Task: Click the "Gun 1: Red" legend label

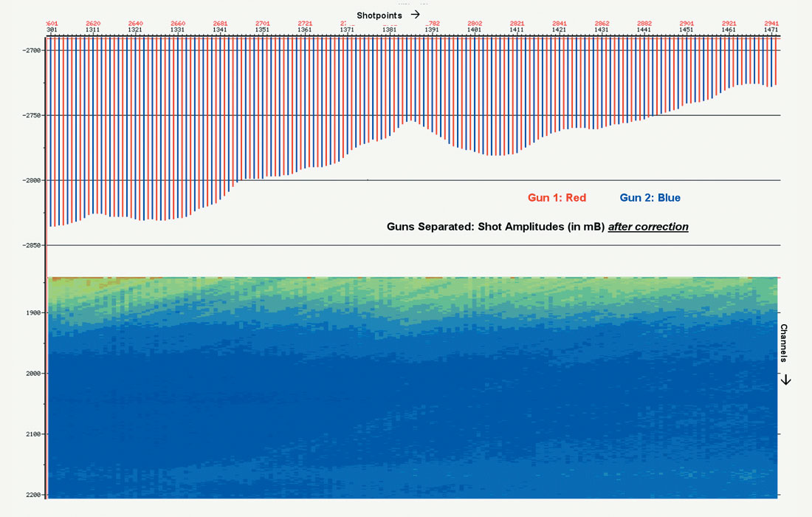Action: click(557, 197)
